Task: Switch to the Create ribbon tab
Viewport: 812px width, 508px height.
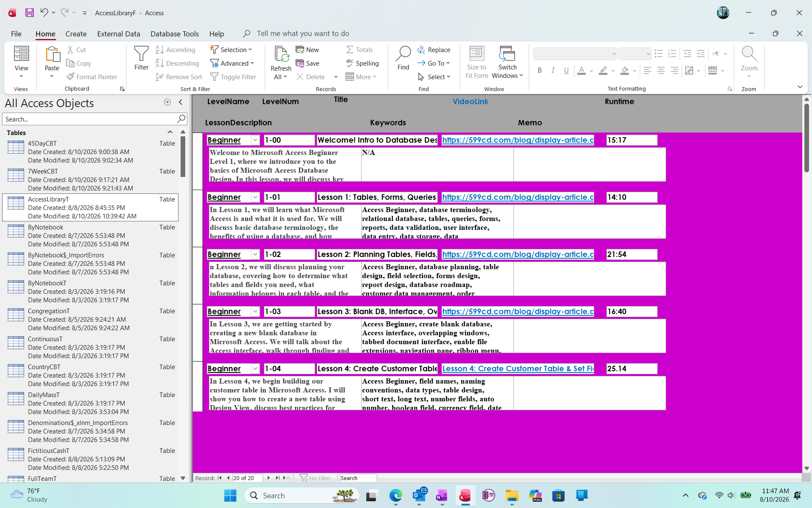Action: click(x=76, y=34)
